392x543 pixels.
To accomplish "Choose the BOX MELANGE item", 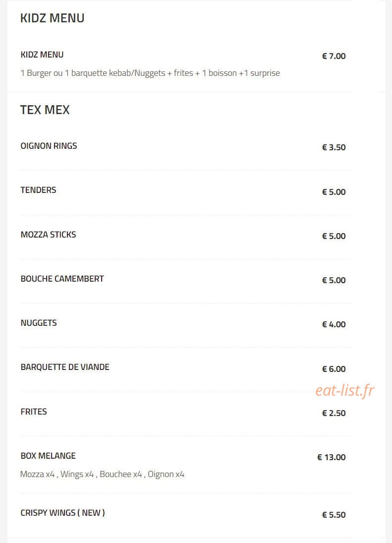I will click(x=48, y=456).
